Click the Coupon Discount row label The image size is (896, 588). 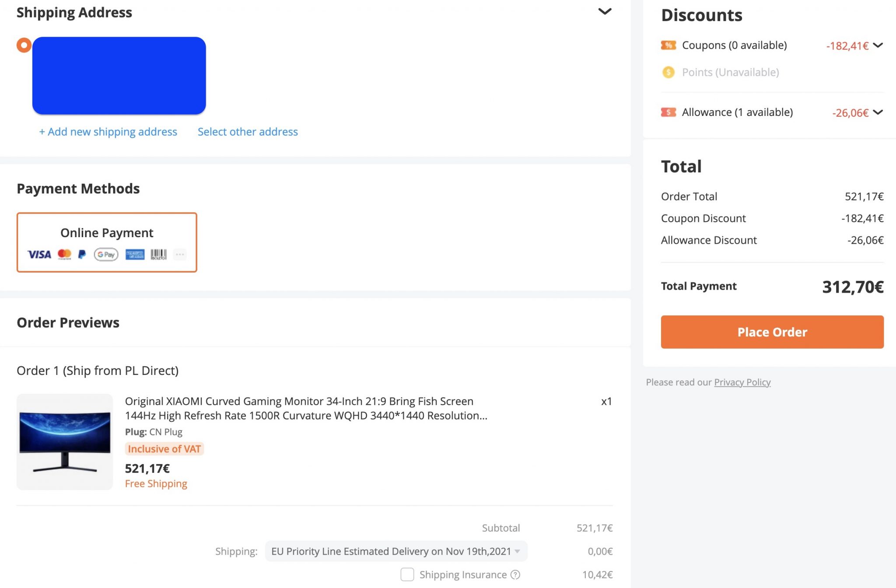point(703,218)
